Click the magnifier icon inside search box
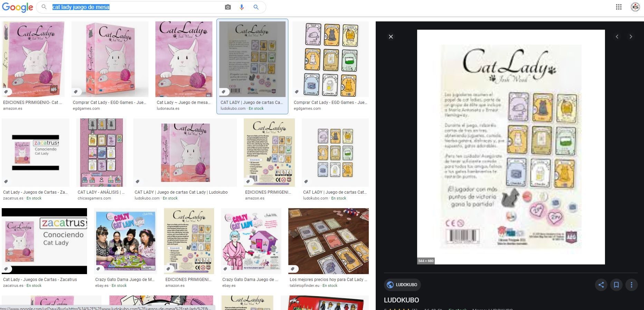 (44, 7)
